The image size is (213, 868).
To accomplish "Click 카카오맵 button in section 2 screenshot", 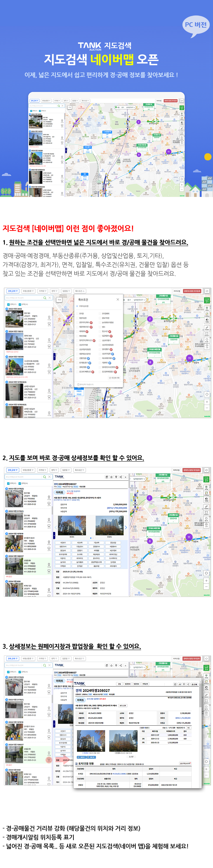I will [x=177, y=470].
